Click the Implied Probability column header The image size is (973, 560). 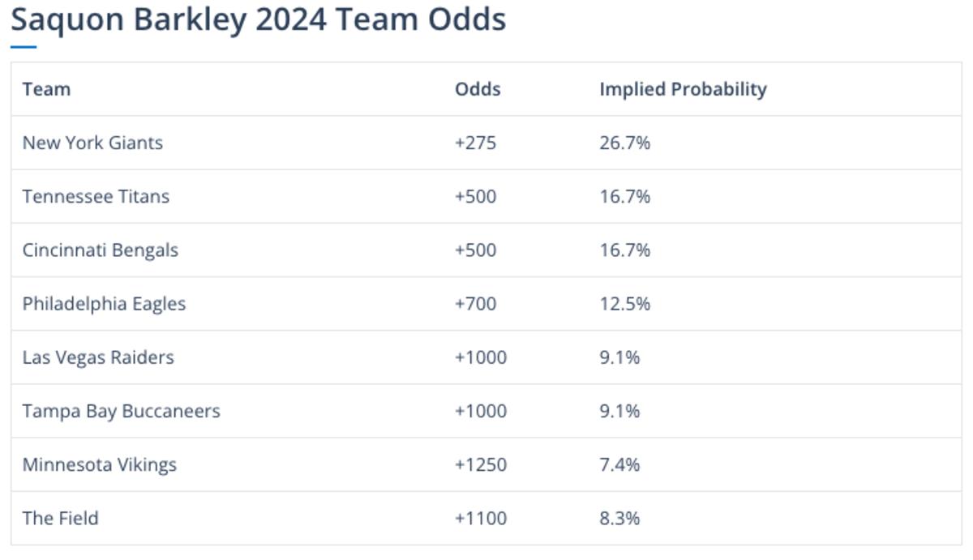pyautogui.click(x=683, y=89)
